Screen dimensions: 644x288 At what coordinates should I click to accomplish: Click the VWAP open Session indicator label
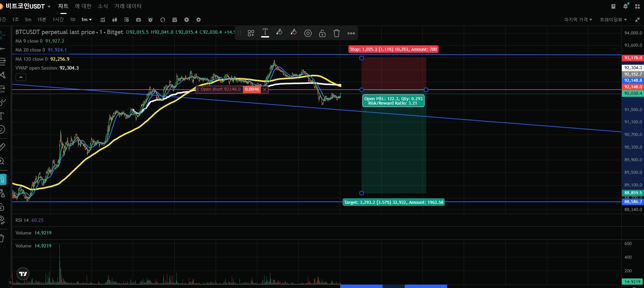[36, 68]
